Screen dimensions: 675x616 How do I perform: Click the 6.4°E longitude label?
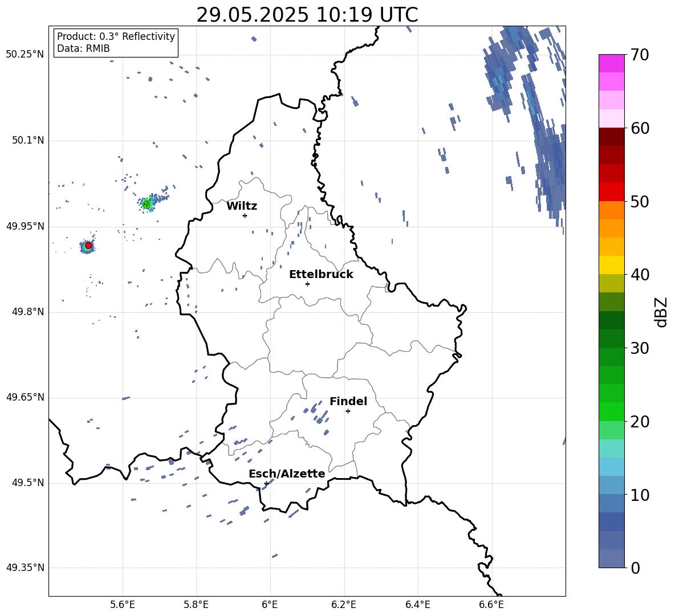[418, 605]
